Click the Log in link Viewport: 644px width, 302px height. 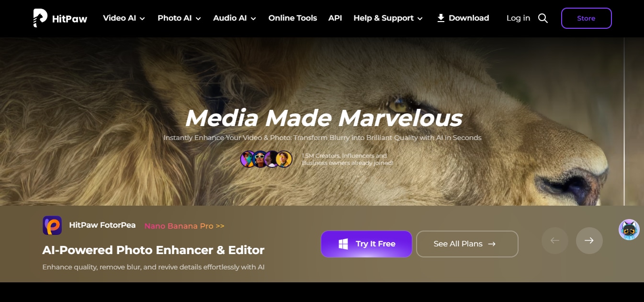[x=518, y=18]
